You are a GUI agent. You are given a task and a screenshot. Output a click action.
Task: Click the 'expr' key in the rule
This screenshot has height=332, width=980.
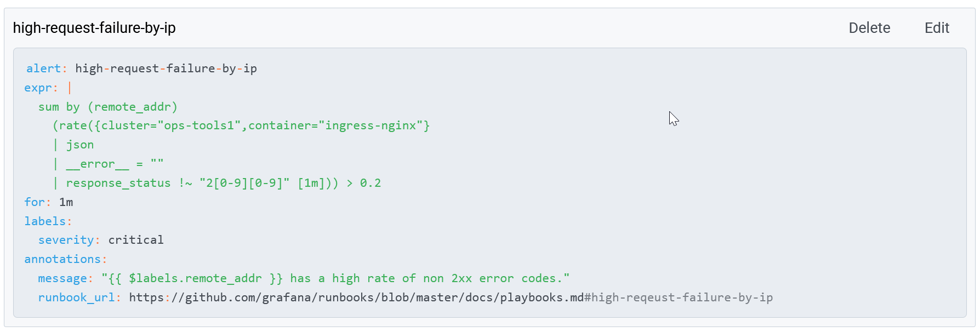pyautogui.click(x=38, y=88)
